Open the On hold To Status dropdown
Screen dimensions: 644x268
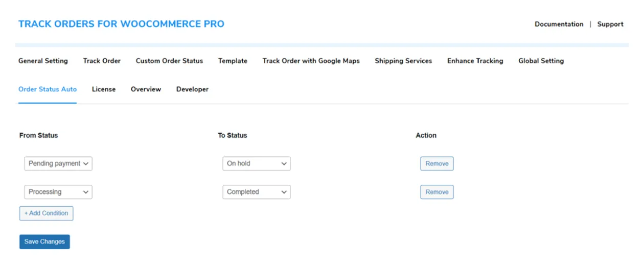257,163
